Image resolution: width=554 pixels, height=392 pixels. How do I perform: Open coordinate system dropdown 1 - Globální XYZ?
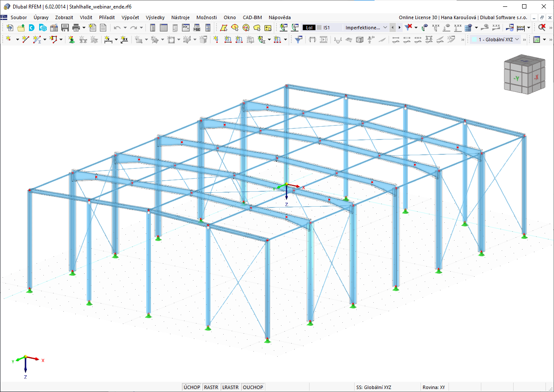495,40
